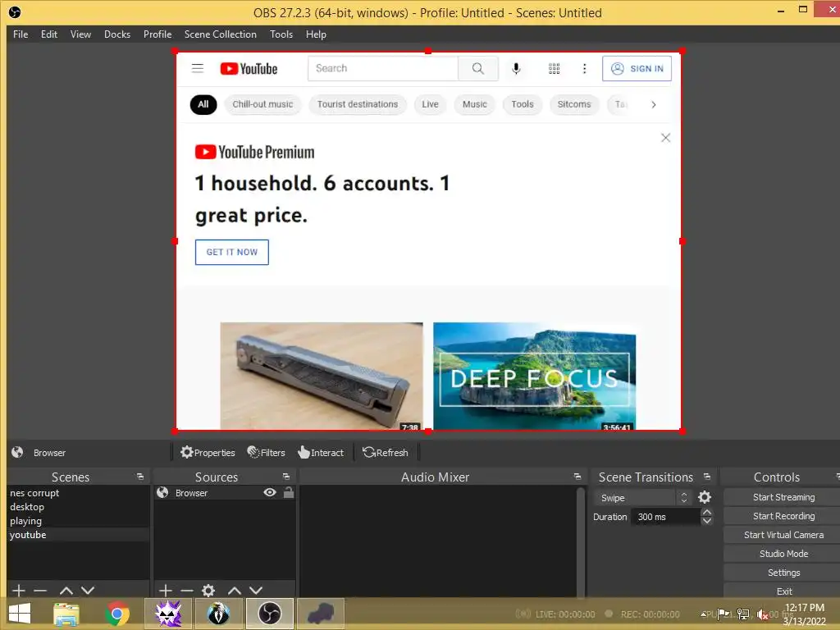Screen dimensions: 840x630
Task: Pop out the Audio Mixer dock
Action: pyautogui.click(x=577, y=477)
